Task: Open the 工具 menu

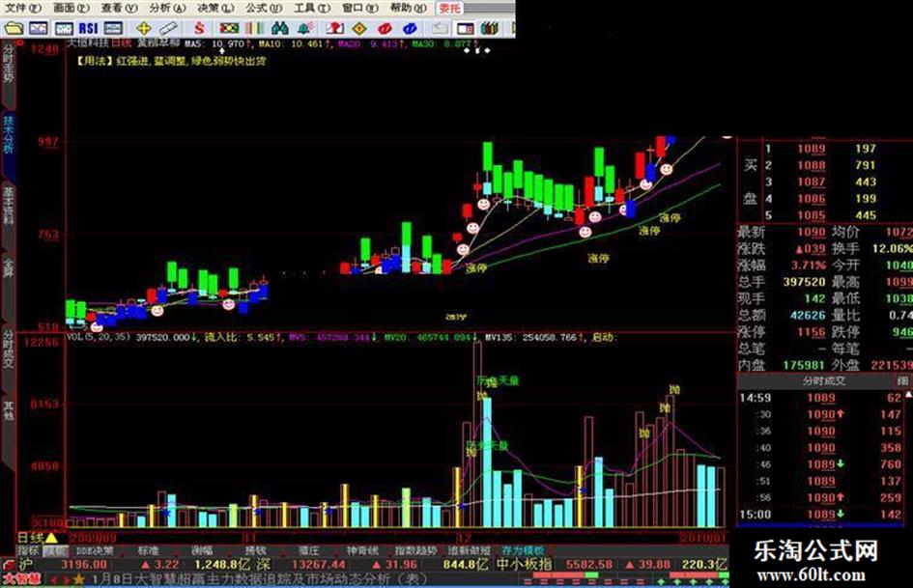Action: point(311,8)
